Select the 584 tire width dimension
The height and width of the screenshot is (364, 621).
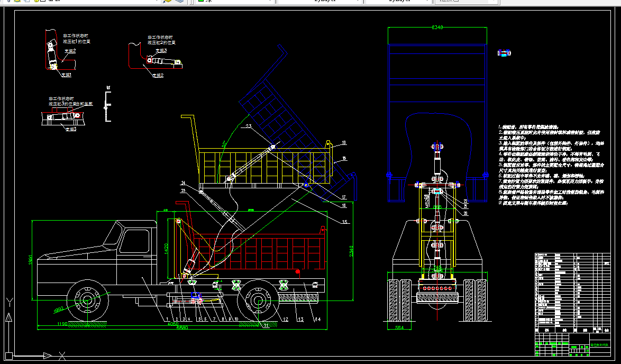399,327
